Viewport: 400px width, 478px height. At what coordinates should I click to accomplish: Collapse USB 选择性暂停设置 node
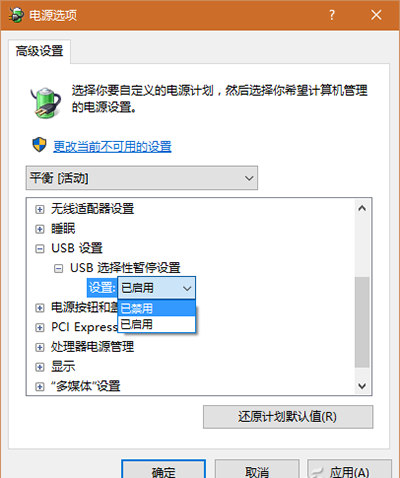(x=58, y=268)
